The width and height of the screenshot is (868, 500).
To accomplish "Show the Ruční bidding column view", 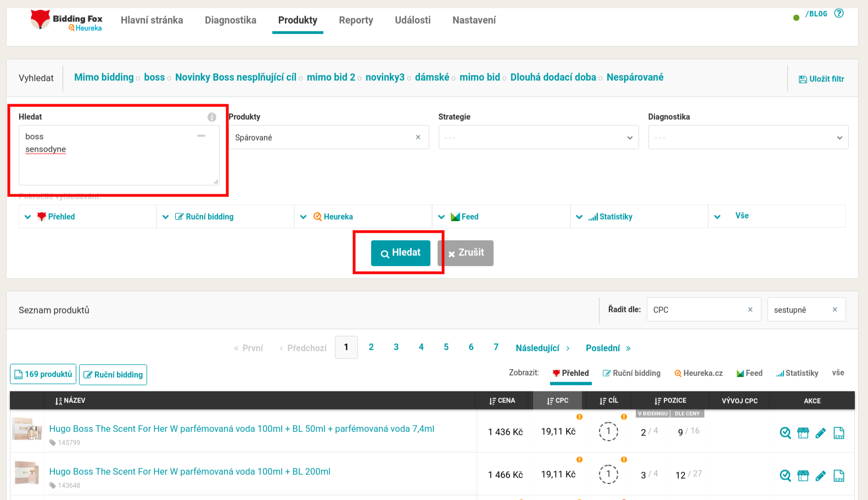I will 631,373.
